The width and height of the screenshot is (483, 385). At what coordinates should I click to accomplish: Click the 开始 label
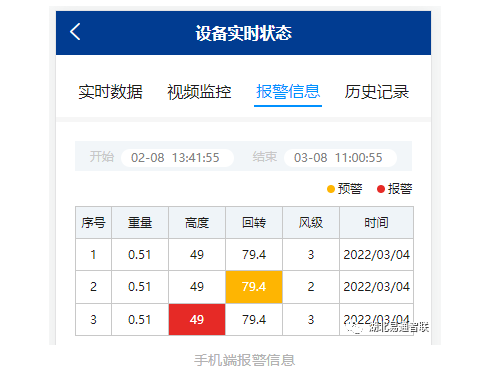(x=102, y=157)
